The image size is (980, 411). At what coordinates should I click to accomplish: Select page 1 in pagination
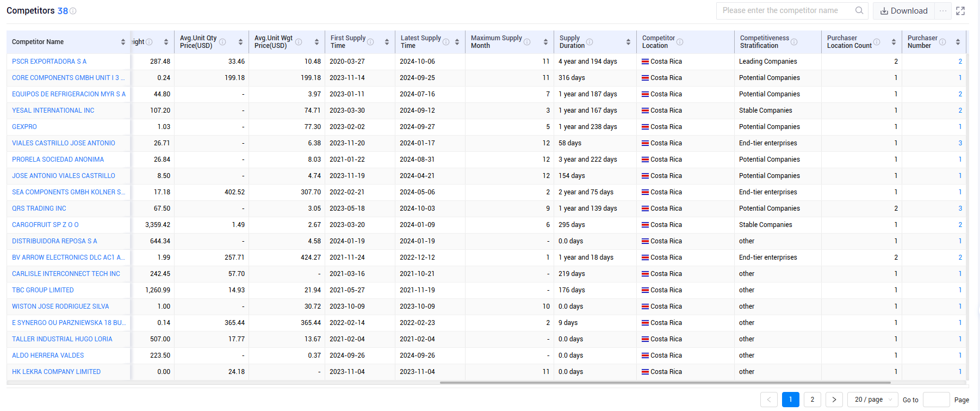click(x=791, y=400)
